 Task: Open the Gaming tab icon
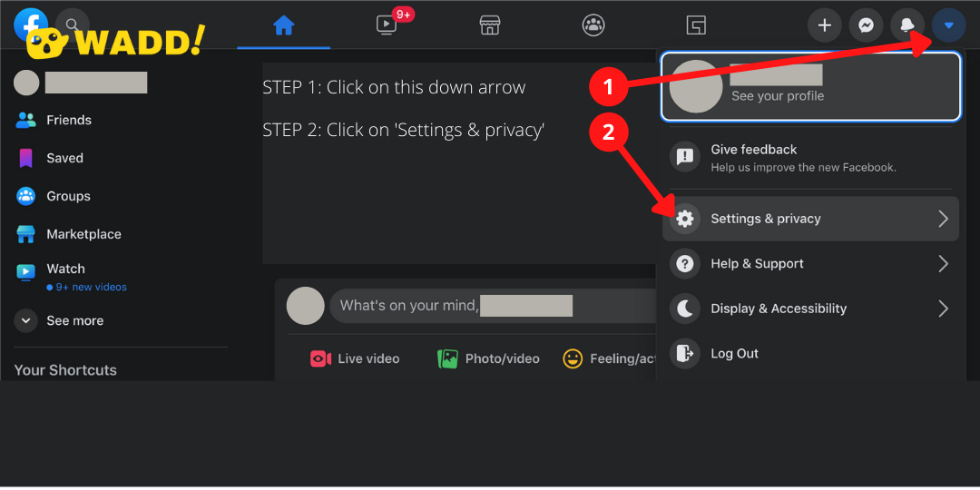pyautogui.click(x=696, y=25)
